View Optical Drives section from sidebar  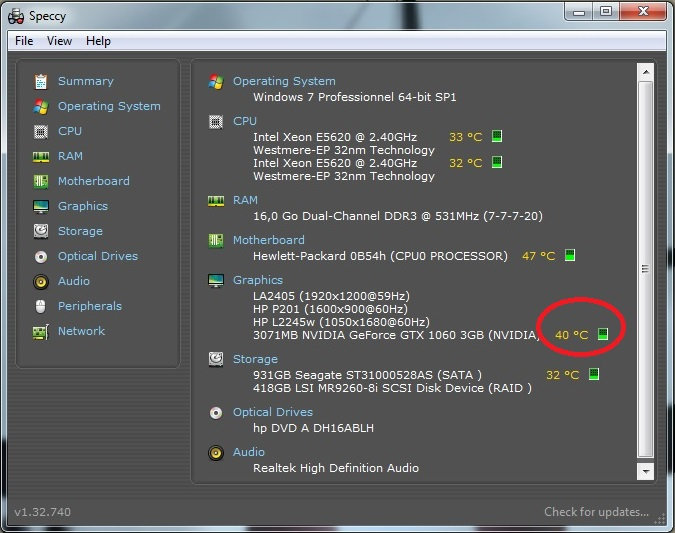click(x=98, y=256)
